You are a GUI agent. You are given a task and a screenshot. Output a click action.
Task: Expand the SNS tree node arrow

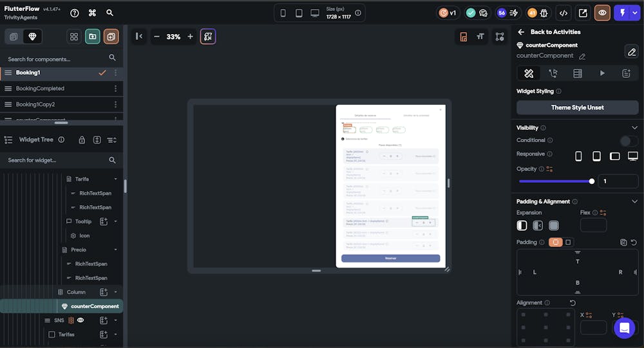tap(115, 320)
